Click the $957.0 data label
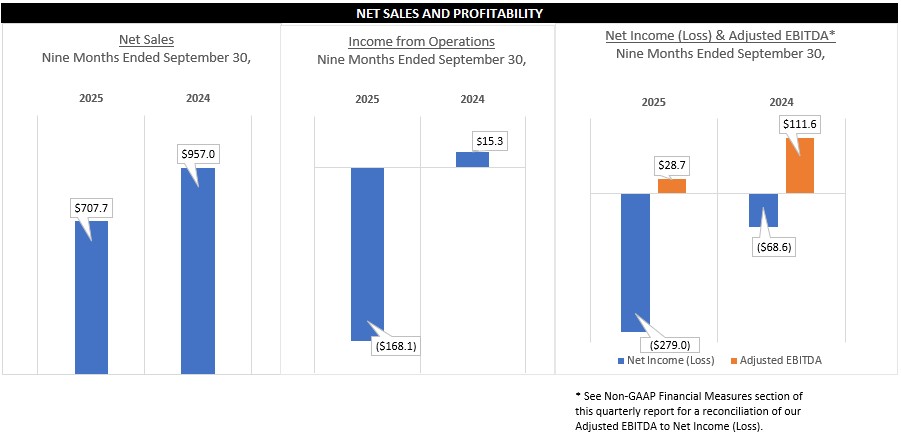 (198, 154)
